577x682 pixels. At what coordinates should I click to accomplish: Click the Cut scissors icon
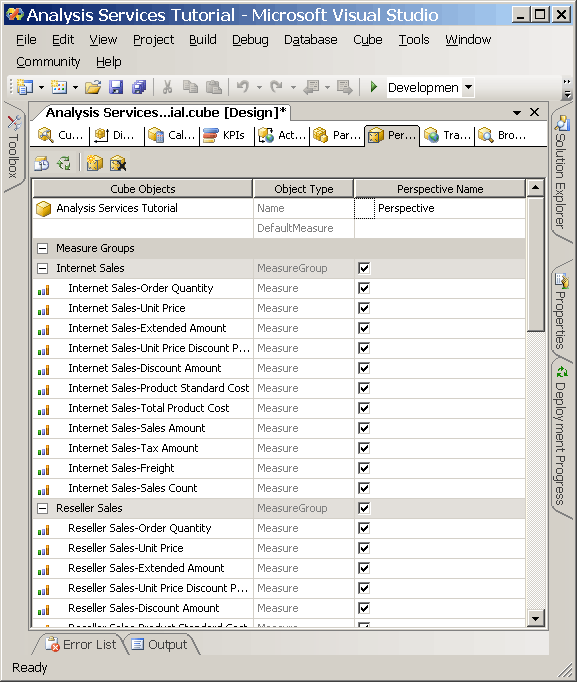[x=167, y=87]
